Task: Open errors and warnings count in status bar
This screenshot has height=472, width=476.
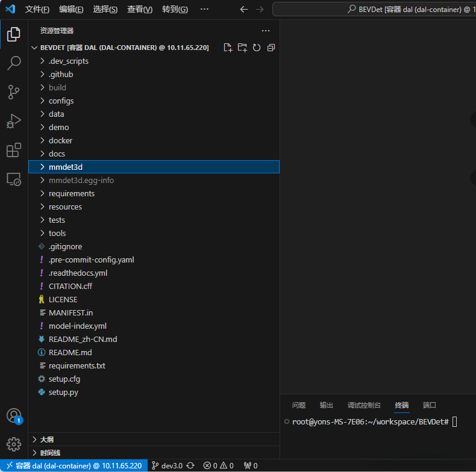Action: (x=219, y=465)
